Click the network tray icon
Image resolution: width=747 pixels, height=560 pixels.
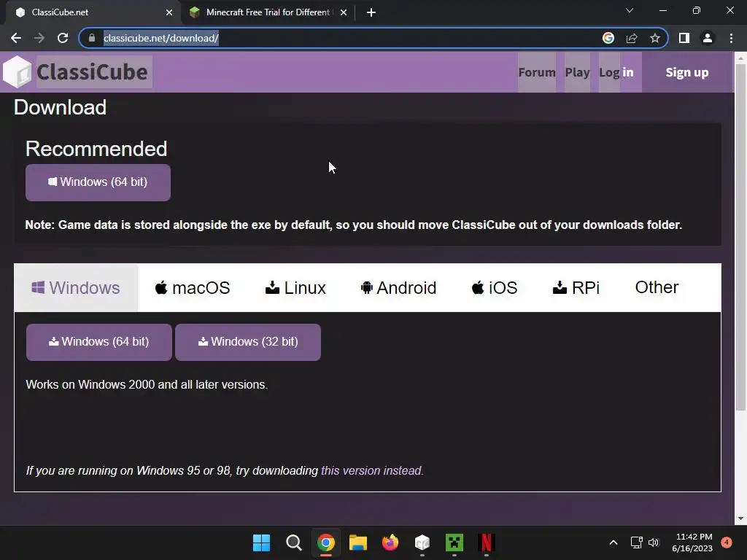point(636,542)
